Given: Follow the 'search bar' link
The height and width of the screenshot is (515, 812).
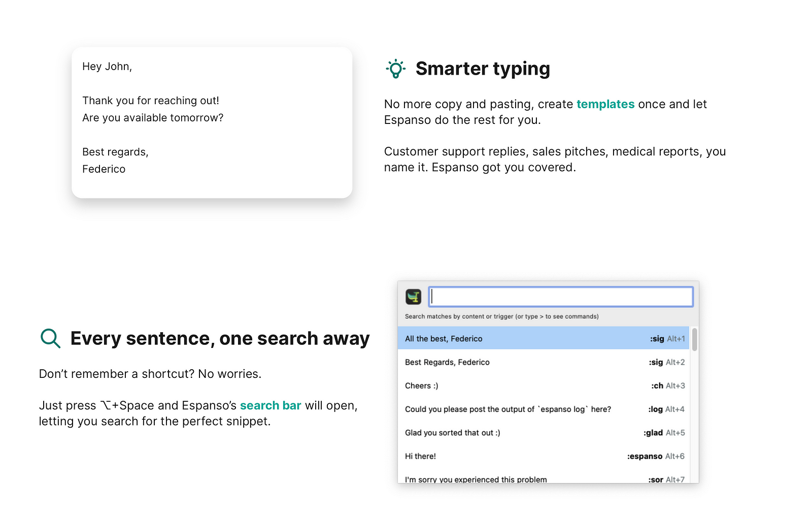Looking at the screenshot, I should click(x=270, y=405).
